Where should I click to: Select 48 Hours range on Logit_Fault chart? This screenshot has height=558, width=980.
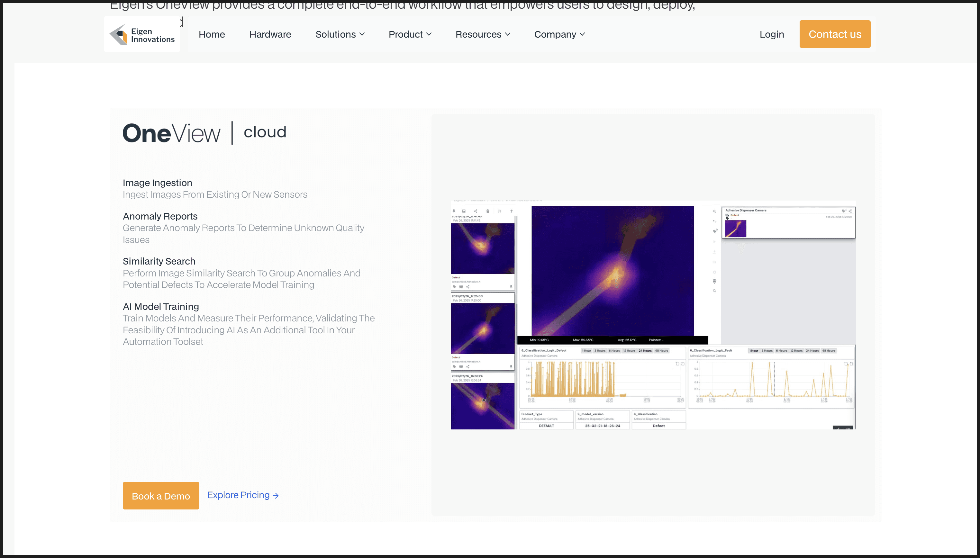828,351
